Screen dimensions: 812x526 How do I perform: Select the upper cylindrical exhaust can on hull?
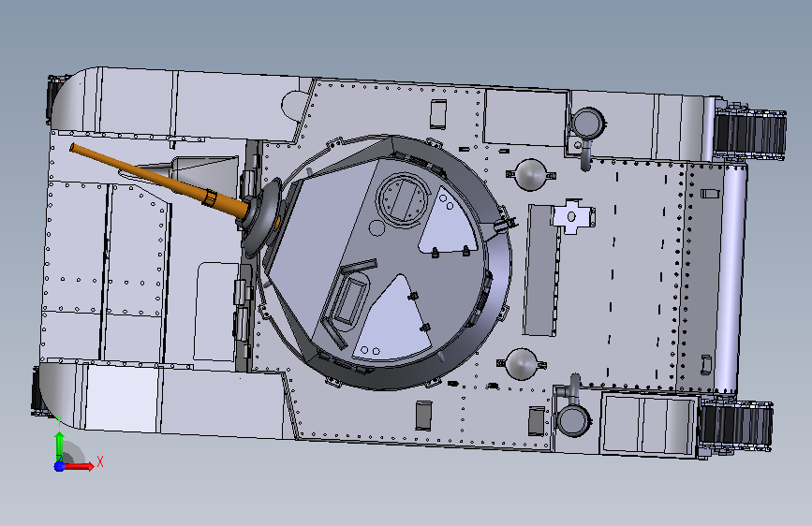pos(586,124)
